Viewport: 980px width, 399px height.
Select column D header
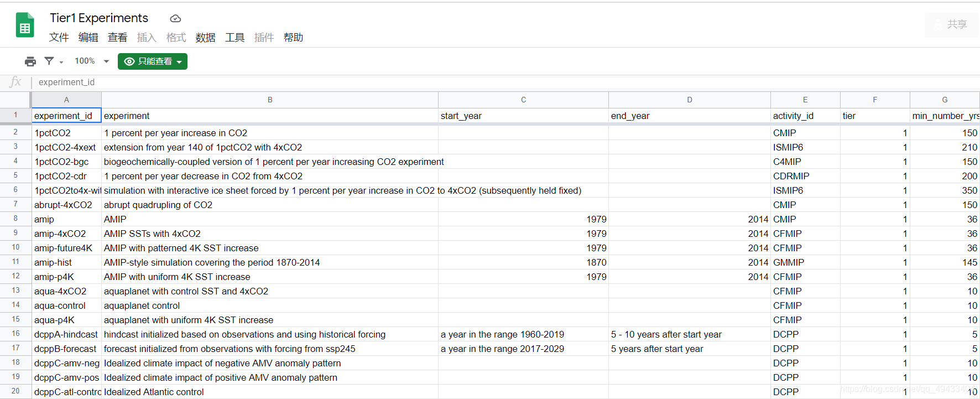click(690, 100)
